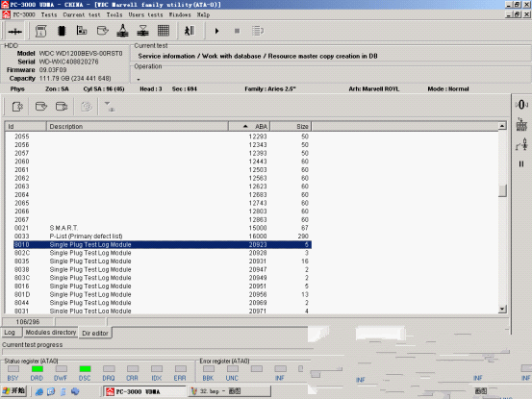532x399 pixels.
Task: Open the Tests menu
Action: point(49,15)
